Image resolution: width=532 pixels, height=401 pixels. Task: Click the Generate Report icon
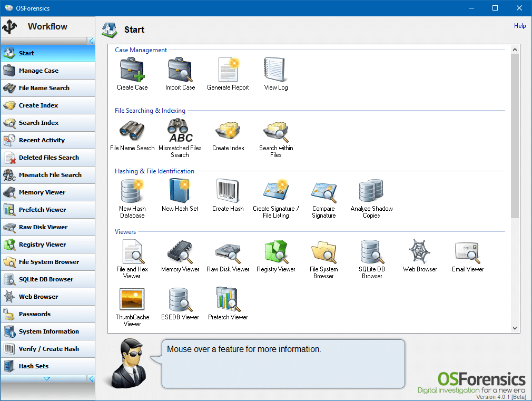(x=228, y=70)
